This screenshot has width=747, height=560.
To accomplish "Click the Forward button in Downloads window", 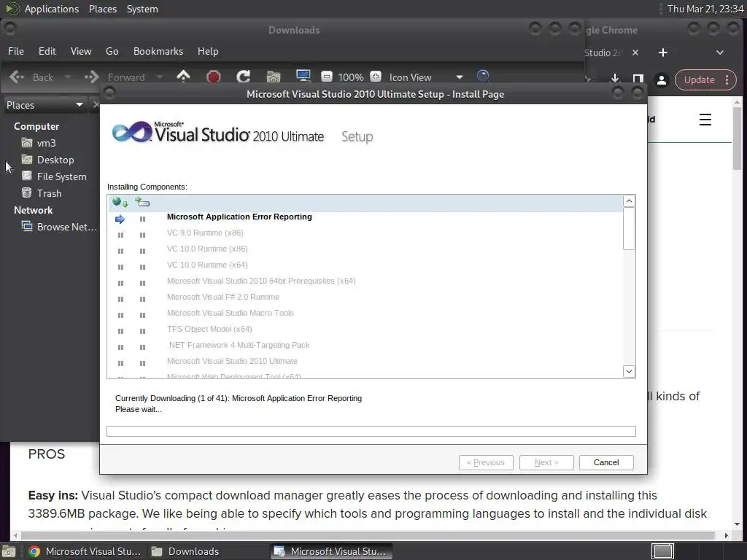I will point(115,77).
